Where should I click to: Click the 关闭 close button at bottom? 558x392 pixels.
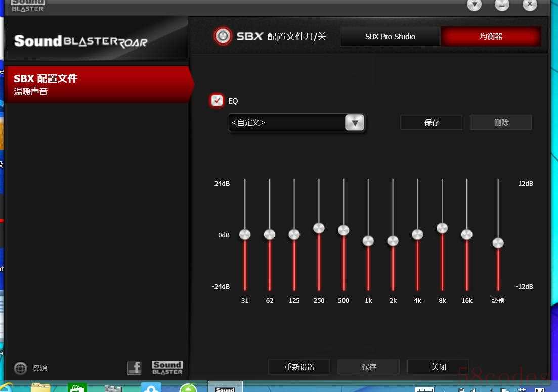point(439,367)
